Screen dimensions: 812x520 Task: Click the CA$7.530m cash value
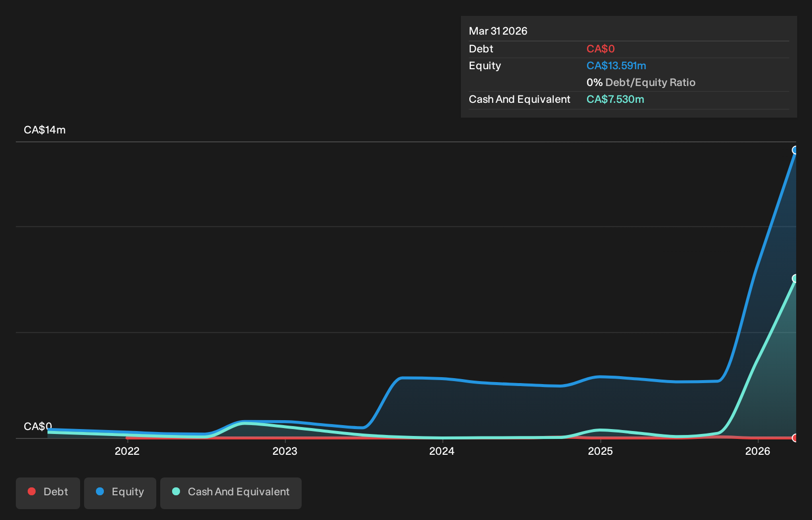(615, 99)
